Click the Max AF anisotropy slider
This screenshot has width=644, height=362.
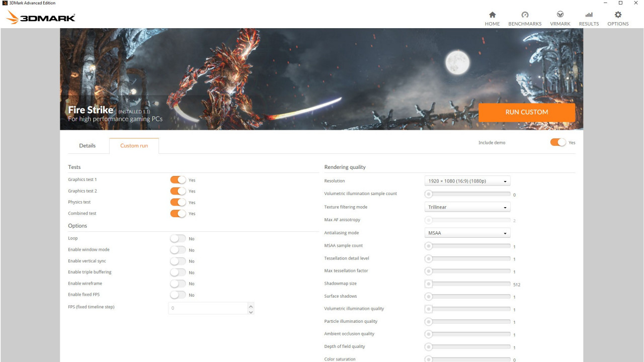tap(467, 220)
